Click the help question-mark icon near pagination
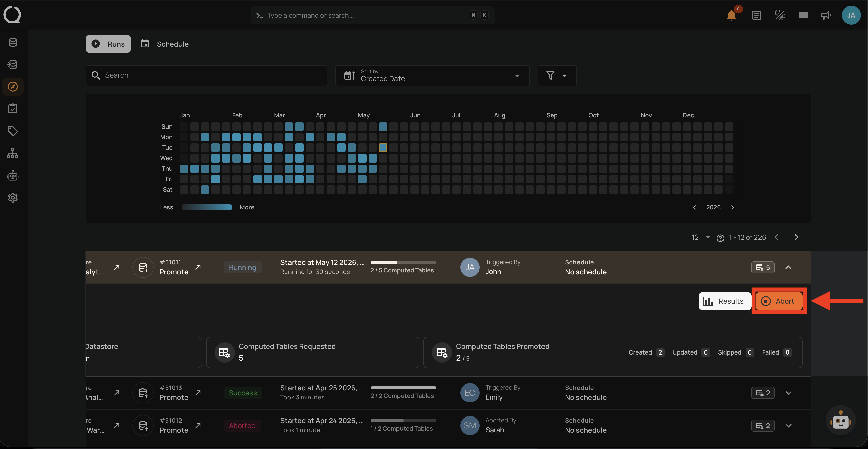868x449 pixels. tap(720, 238)
